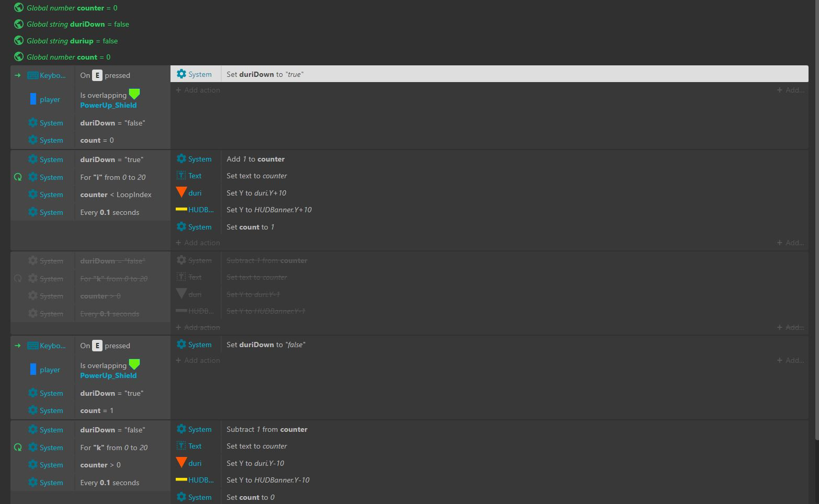Click the green arrow trigger icon of first E pressed event

(18, 75)
